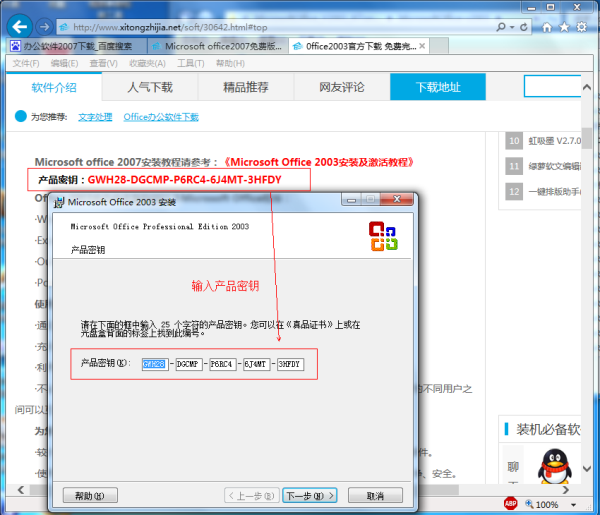Open the Office办公软件下载 link
Screen dimensions: 600x515
point(161,117)
